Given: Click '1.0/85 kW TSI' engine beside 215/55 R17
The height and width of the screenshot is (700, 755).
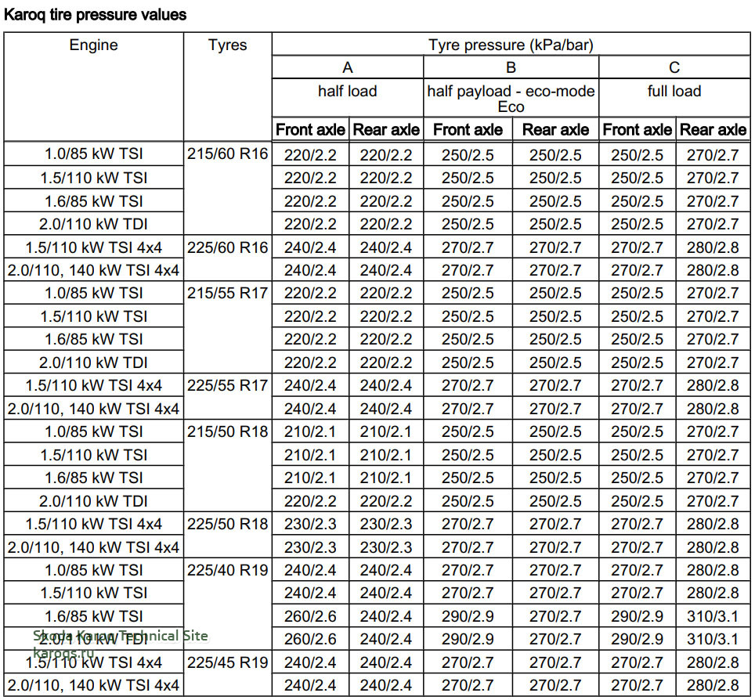Looking at the screenshot, I should coord(93,293).
